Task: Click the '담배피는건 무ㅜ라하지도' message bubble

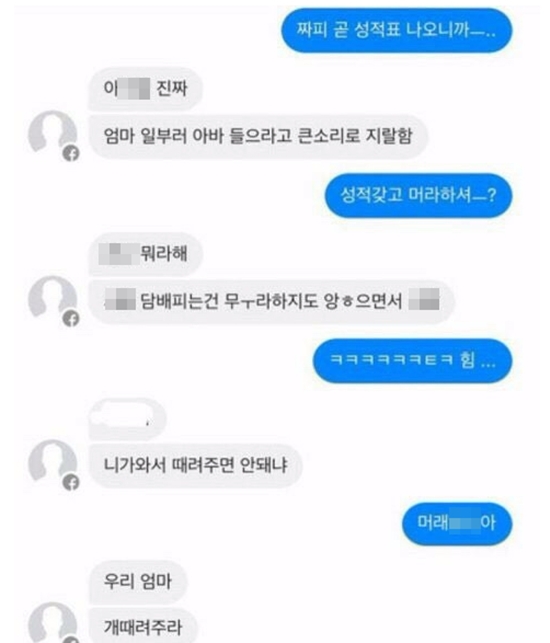Action: coord(272,301)
